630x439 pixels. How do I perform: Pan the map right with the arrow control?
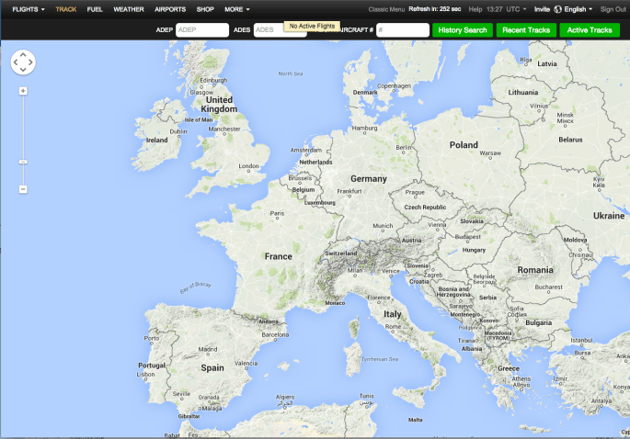[x=31, y=63]
